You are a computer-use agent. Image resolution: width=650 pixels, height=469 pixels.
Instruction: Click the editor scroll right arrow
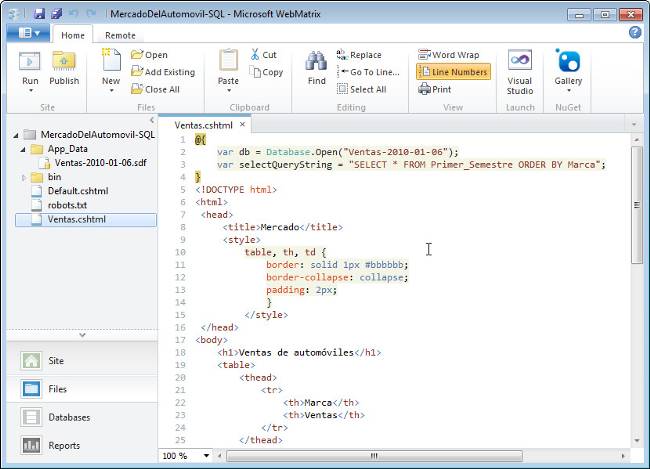point(623,456)
